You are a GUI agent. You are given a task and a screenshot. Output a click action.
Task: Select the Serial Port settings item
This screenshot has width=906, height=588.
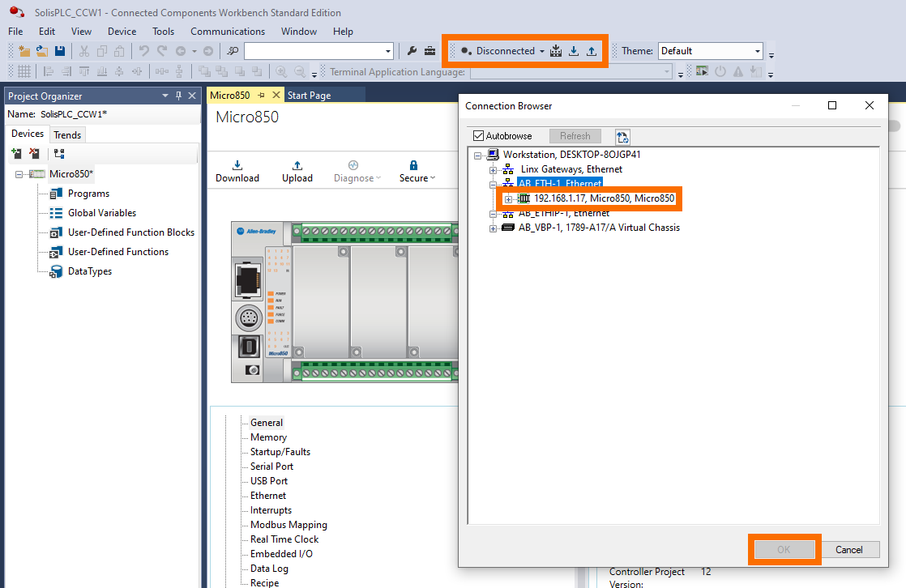pyautogui.click(x=271, y=467)
